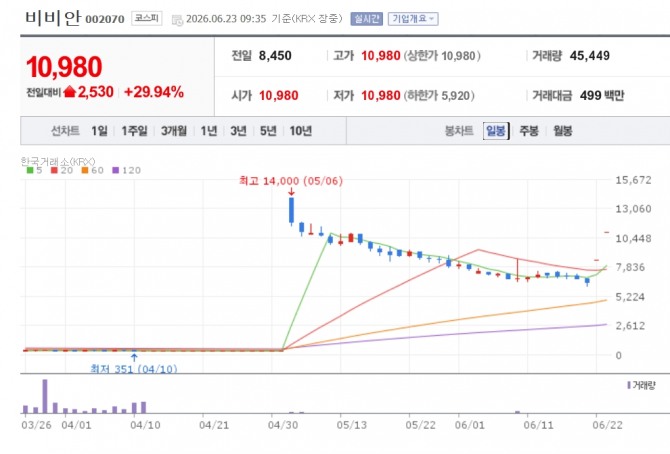Show the 1년 line chart
The image size is (670, 454).
[x=209, y=130]
